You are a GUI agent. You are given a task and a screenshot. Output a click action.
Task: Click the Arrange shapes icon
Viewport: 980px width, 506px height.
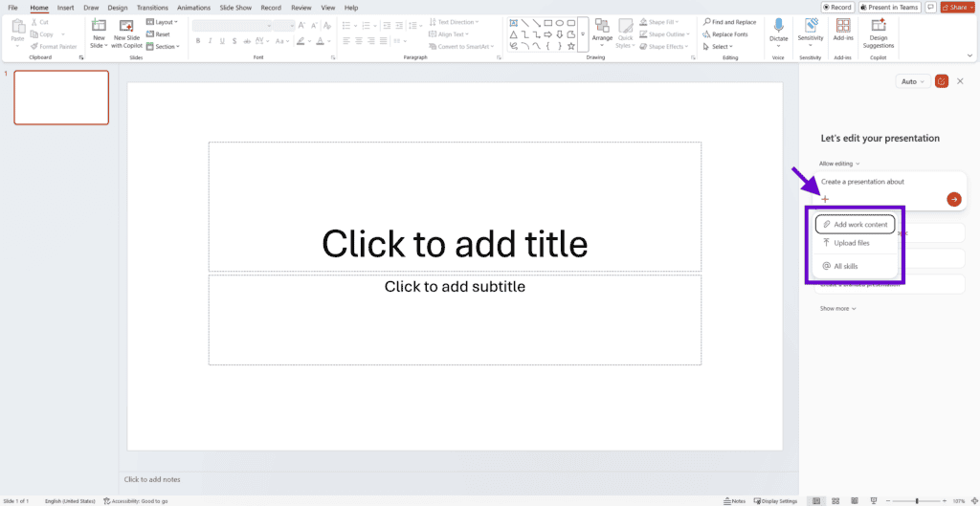click(x=602, y=26)
